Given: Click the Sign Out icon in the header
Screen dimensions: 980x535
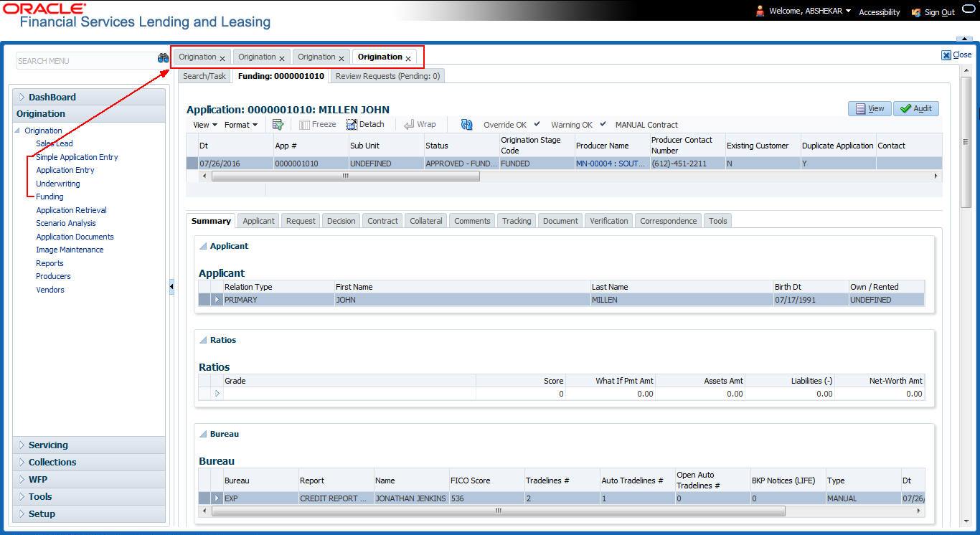Looking at the screenshot, I should (916, 12).
